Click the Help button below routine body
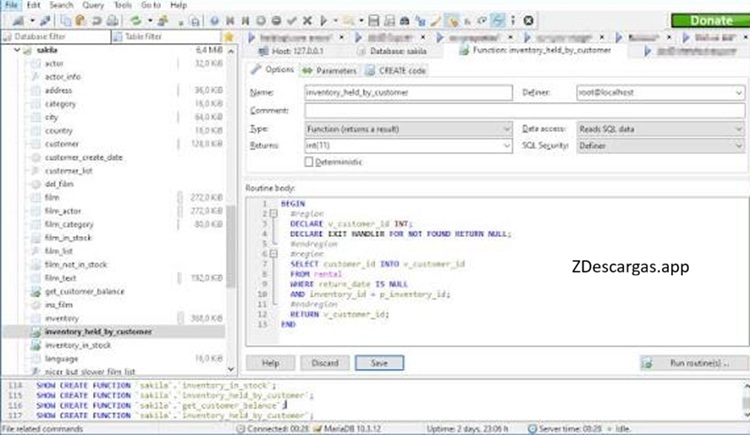This screenshot has width=750, height=435. point(270,363)
